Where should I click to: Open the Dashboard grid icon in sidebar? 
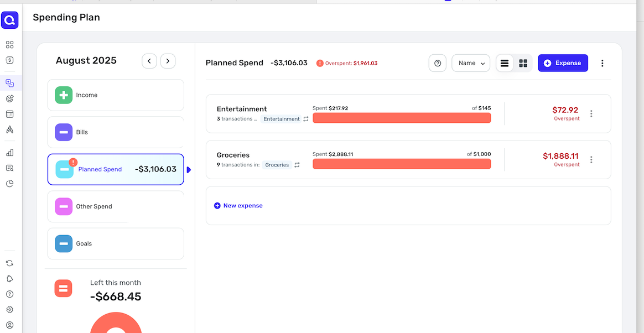point(10,45)
